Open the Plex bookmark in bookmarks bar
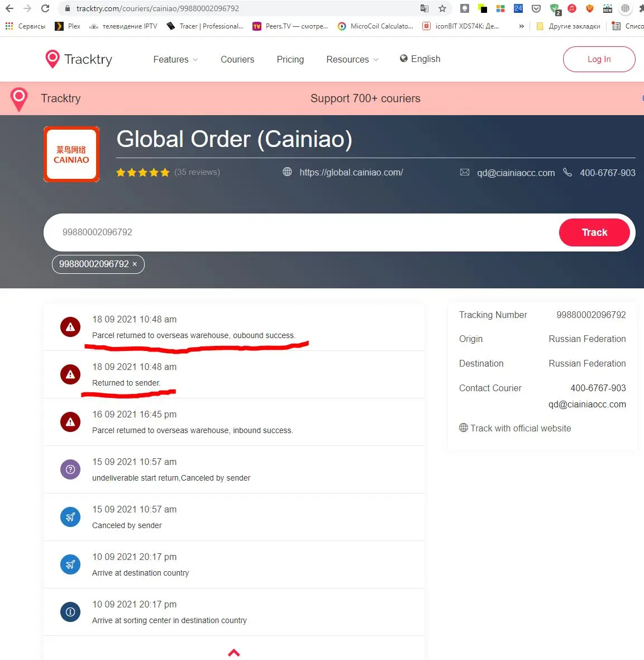Image resolution: width=644 pixels, height=660 pixels. (68, 26)
